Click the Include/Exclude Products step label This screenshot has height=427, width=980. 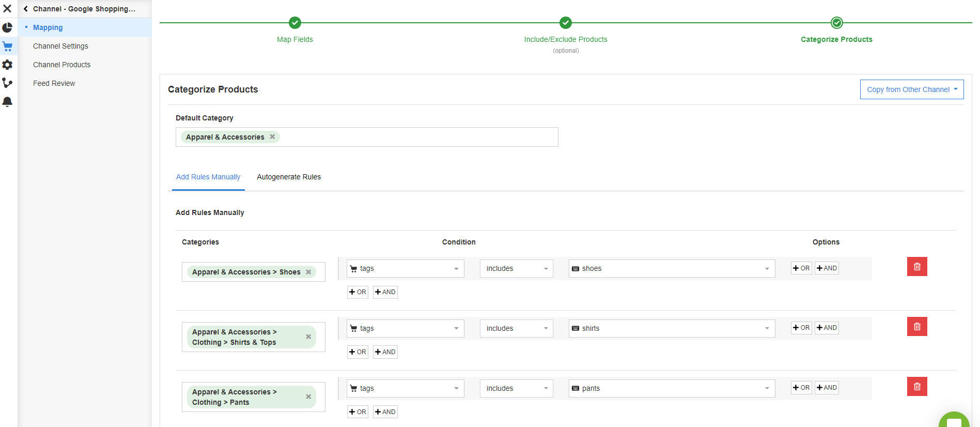566,39
